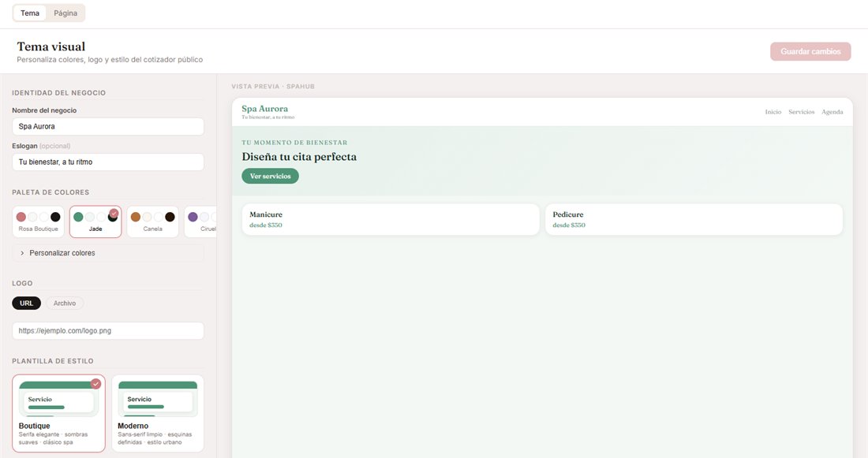Select the Pedicure service card

point(694,219)
